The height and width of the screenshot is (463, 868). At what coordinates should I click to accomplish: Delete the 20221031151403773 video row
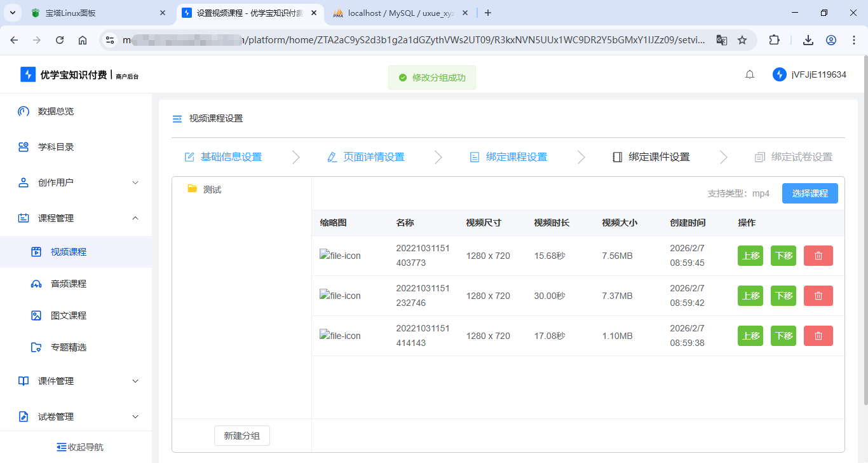[x=818, y=256]
